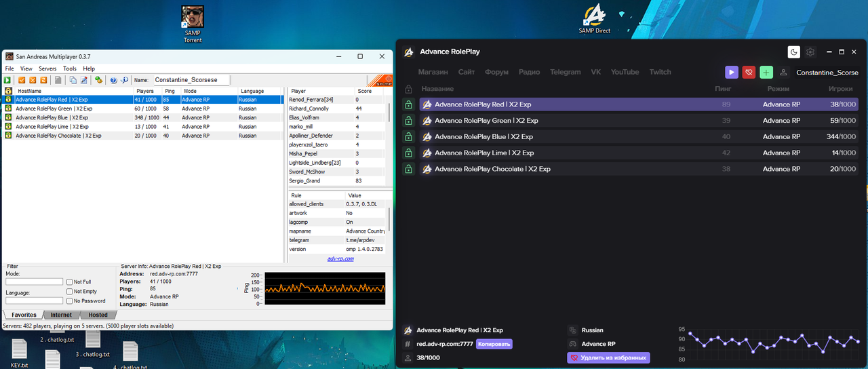Click the green Connect play icon in SAMP toolbar

tap(7, 80)
